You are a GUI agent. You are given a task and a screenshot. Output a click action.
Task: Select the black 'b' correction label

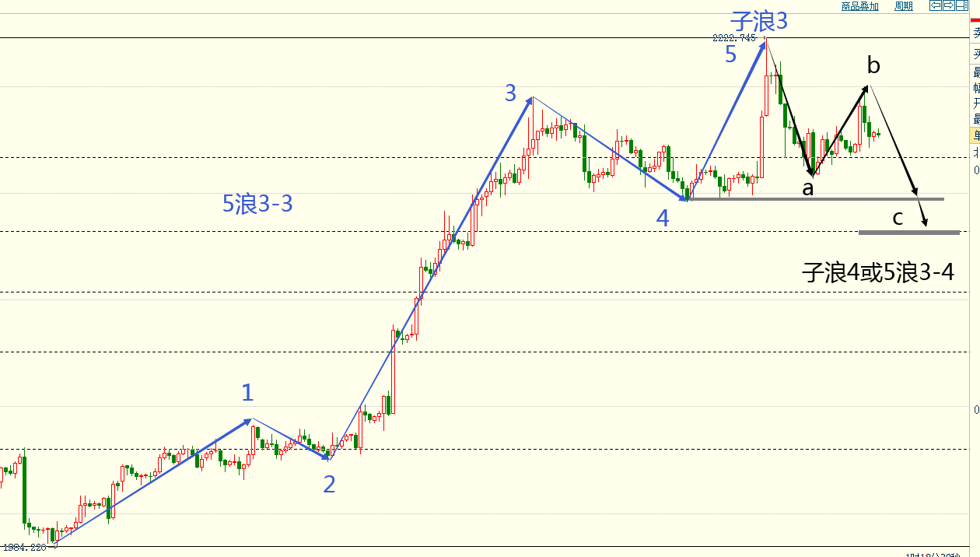click(x=873, y=66)
